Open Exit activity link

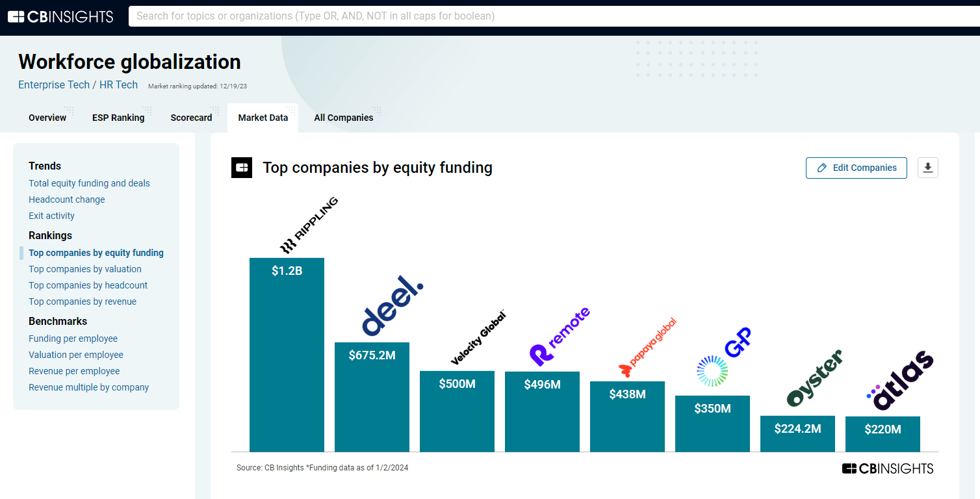(51, 216)
